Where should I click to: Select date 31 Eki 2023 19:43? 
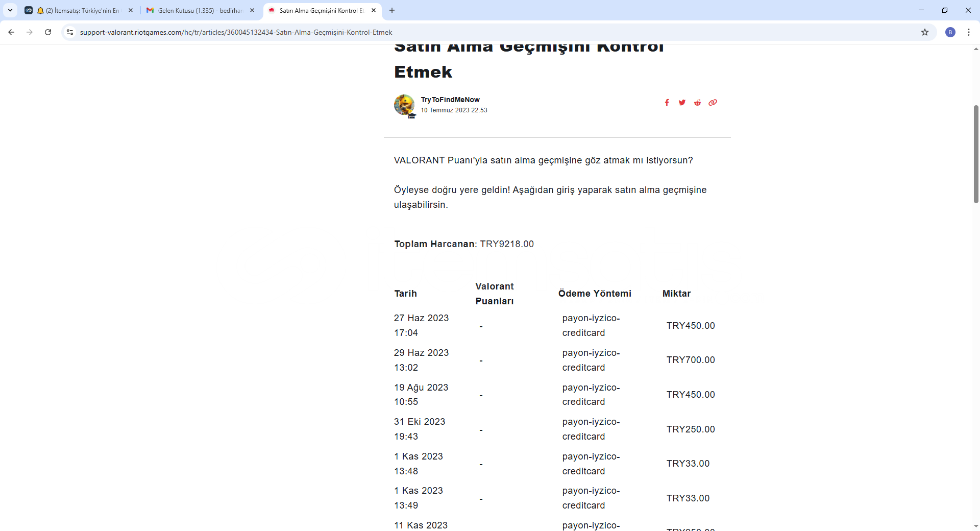click(x=420, y=429)
